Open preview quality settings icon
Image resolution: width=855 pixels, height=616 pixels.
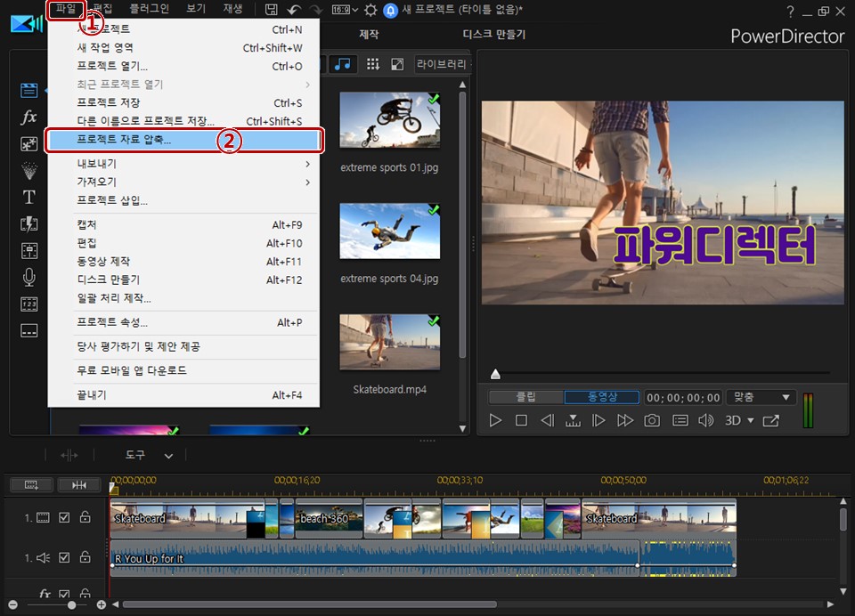680,420
